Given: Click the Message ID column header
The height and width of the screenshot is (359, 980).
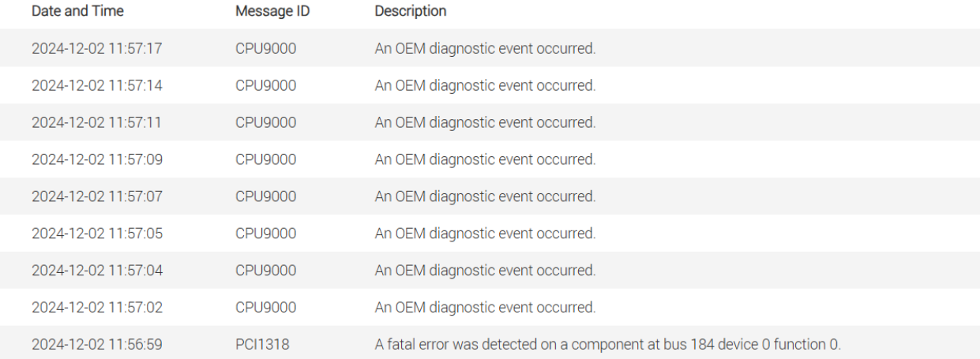Looking at the screenshot, I should click(x=270, y=12).
